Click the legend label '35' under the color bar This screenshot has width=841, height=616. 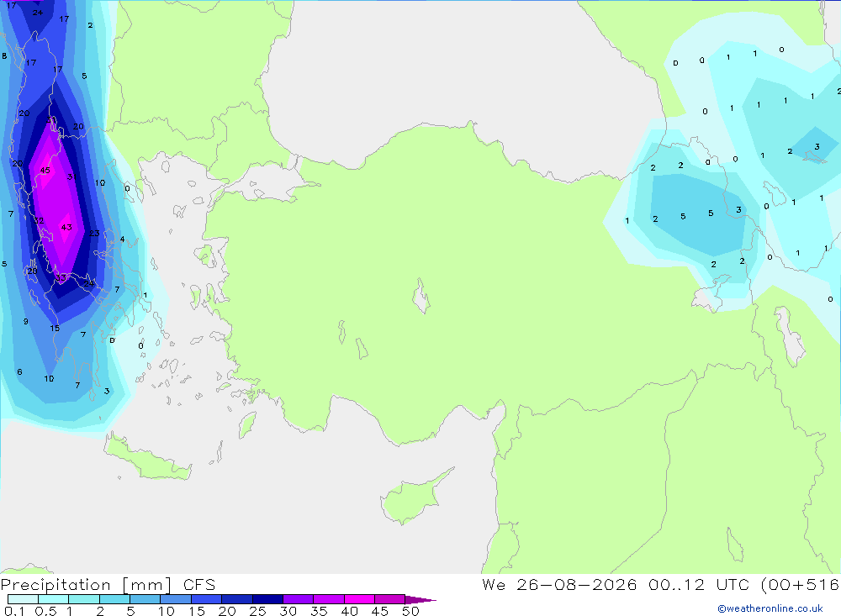point(319,611)
